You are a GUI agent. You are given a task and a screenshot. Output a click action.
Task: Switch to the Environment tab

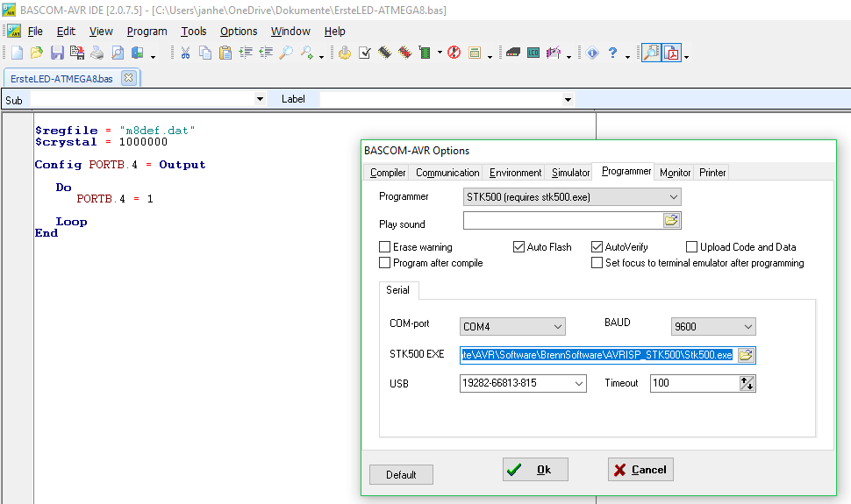tap(515, 173)
